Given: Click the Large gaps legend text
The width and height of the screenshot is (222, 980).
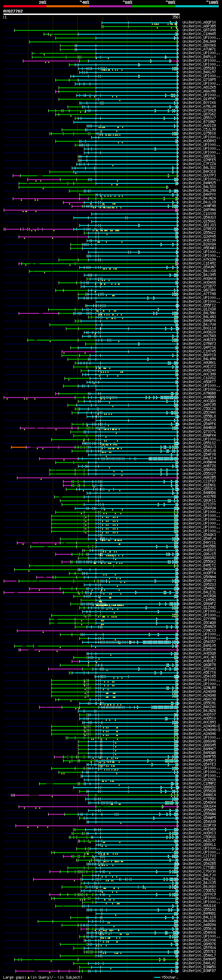Looking at the screenshot, I should 43,977.
